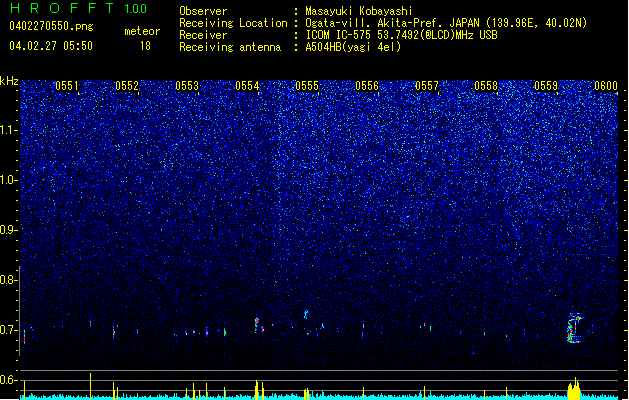629x400 pixels.
Task: Click the date stamp 04.02.27 05:50
Action: click(51, 46)
